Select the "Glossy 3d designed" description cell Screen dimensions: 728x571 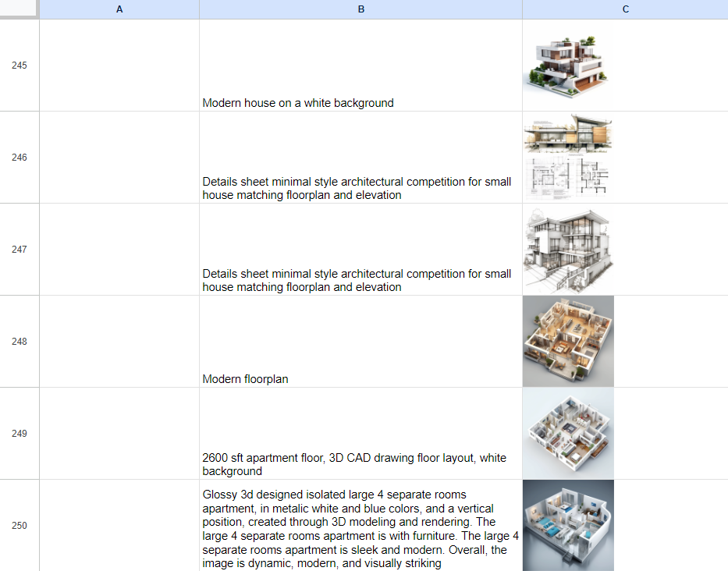pyautogui.click(x=360, y=525)
